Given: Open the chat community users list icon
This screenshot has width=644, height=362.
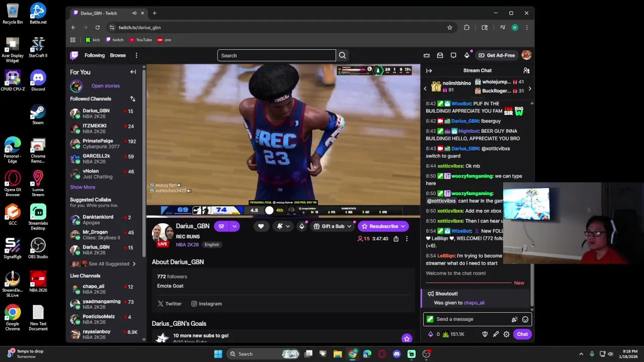Looking at the screenshot, I should (526, 70).
